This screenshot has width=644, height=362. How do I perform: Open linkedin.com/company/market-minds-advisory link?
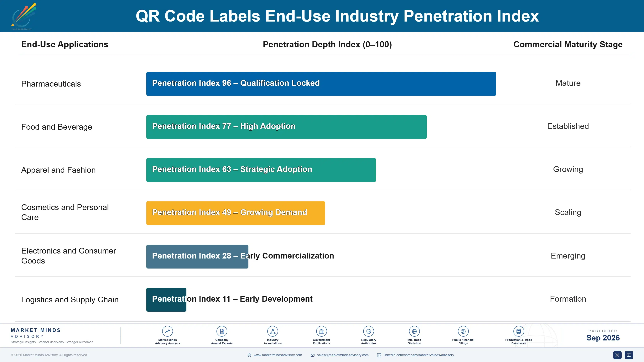click(419, 355)
